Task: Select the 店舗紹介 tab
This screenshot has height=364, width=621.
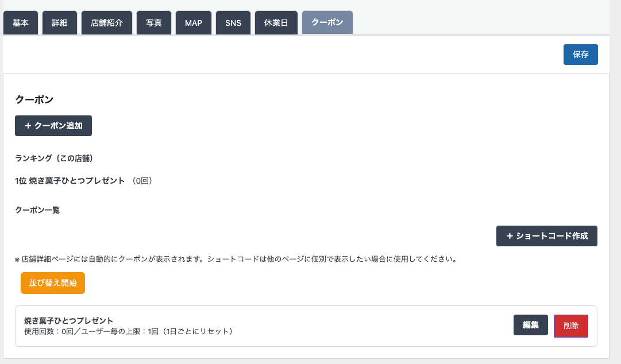Action: 107,23
